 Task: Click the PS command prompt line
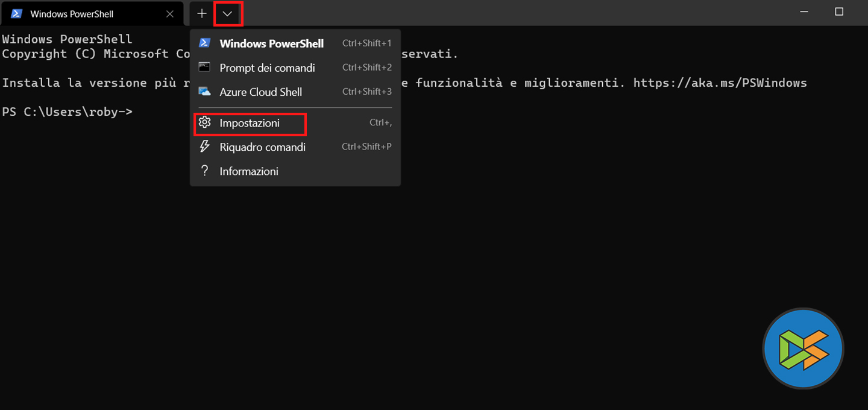[67, 112]
